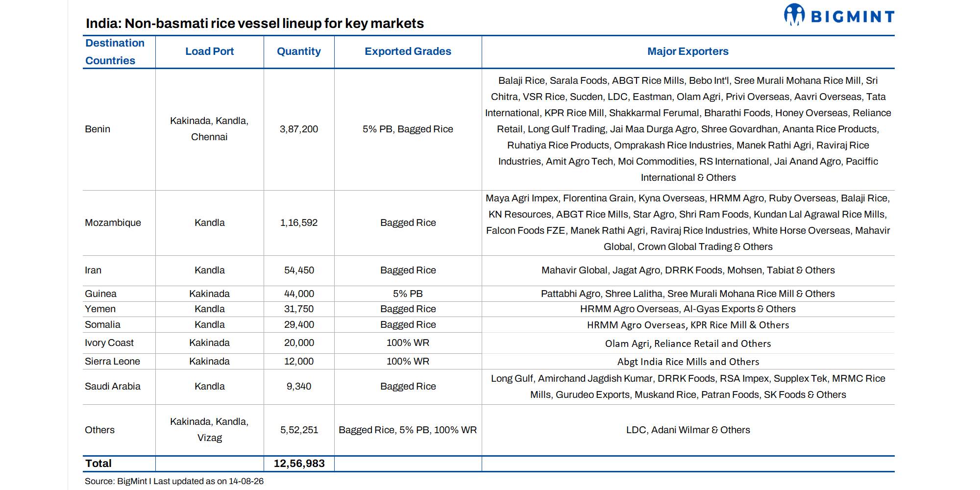Select the quantity '3,87,200'
Screen dimensions: 980x490
(299, 129)
